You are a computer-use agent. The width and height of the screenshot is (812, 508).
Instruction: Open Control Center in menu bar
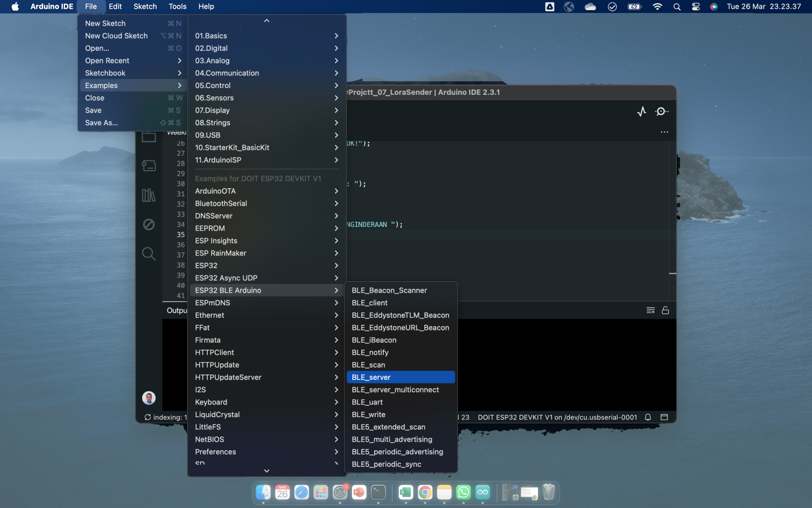tap(696, 7)
